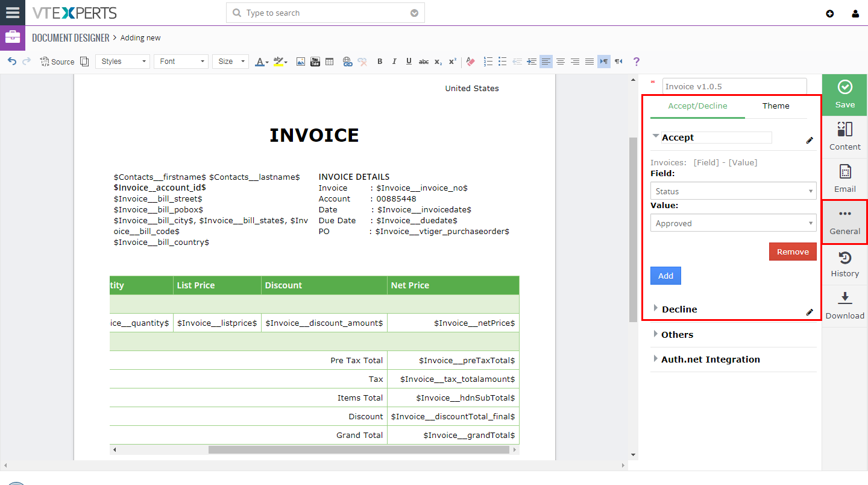
Task: Toggle Source view mode
Action: (x=57, y=62)
